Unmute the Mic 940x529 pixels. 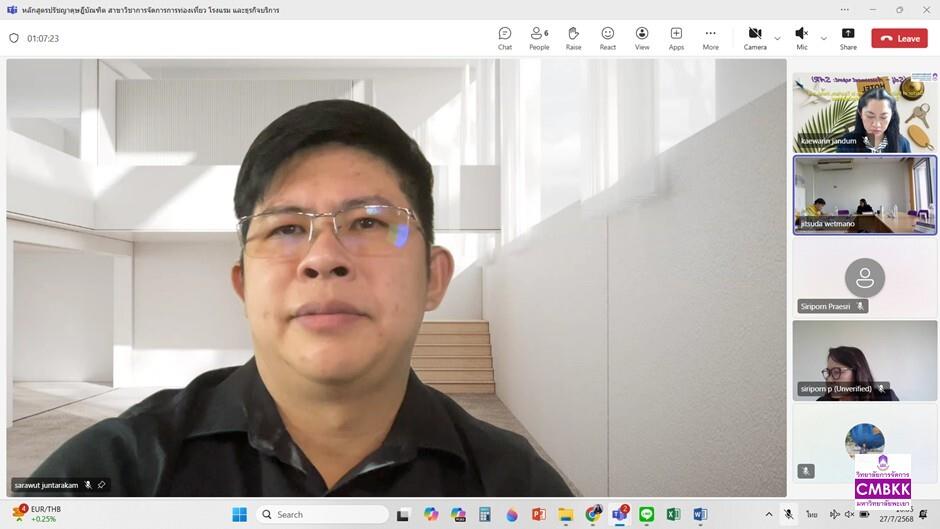(802, 38)
